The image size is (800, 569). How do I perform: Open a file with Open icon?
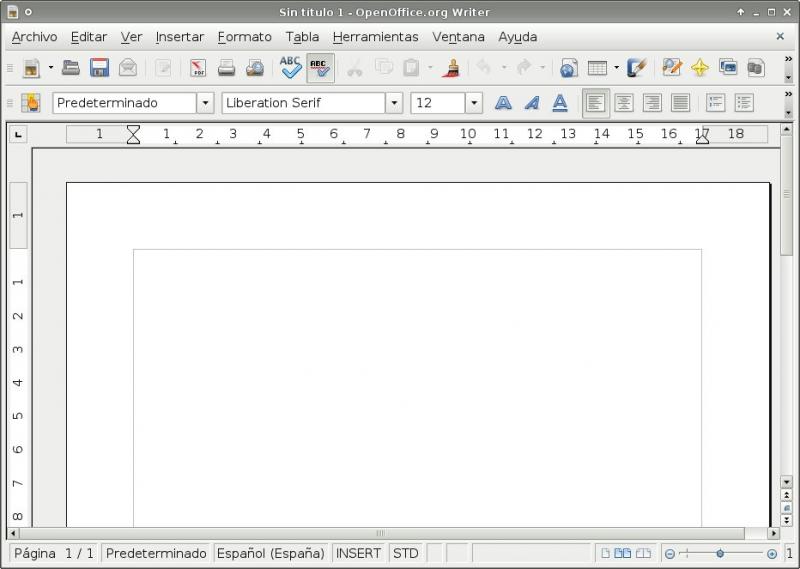click(x=71, y=68)
